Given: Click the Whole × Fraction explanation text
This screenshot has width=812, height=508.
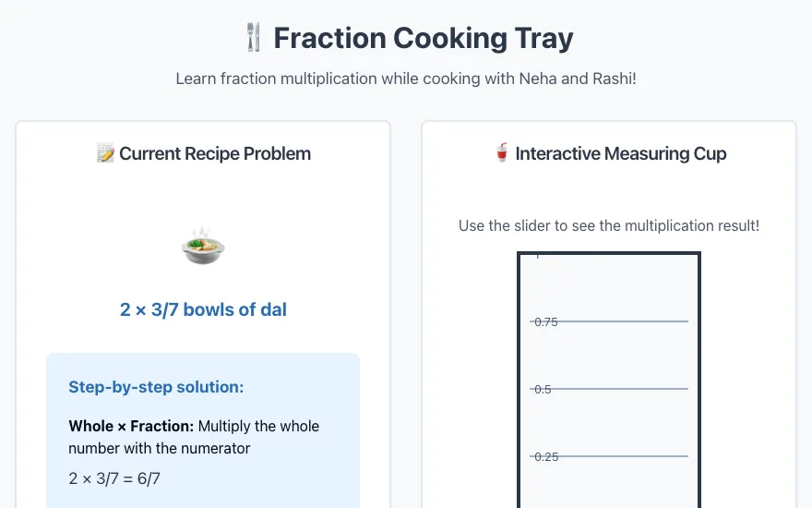Looking at the screenshot, I should (194, 437).
